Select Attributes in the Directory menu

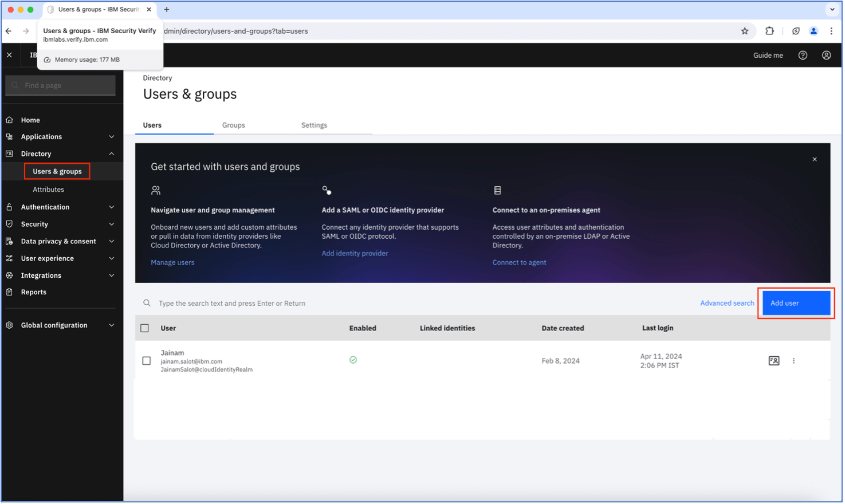[48, 190]
